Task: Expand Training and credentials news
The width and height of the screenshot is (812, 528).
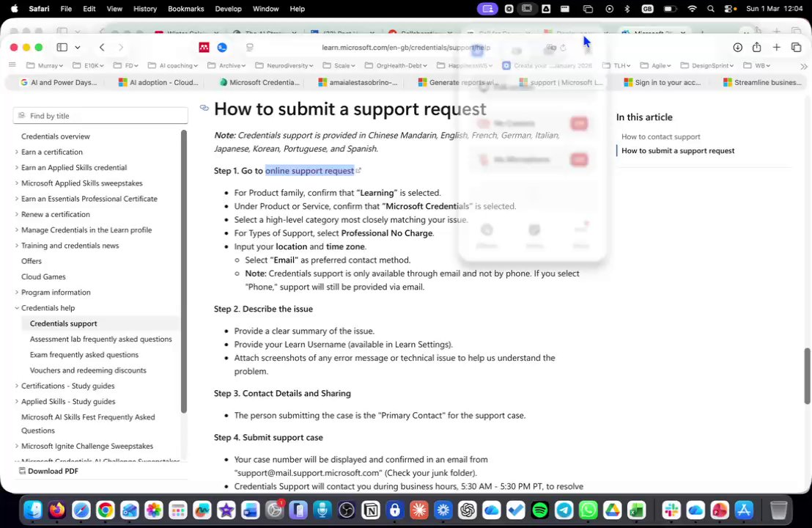Action: click(x=70, y=245)
